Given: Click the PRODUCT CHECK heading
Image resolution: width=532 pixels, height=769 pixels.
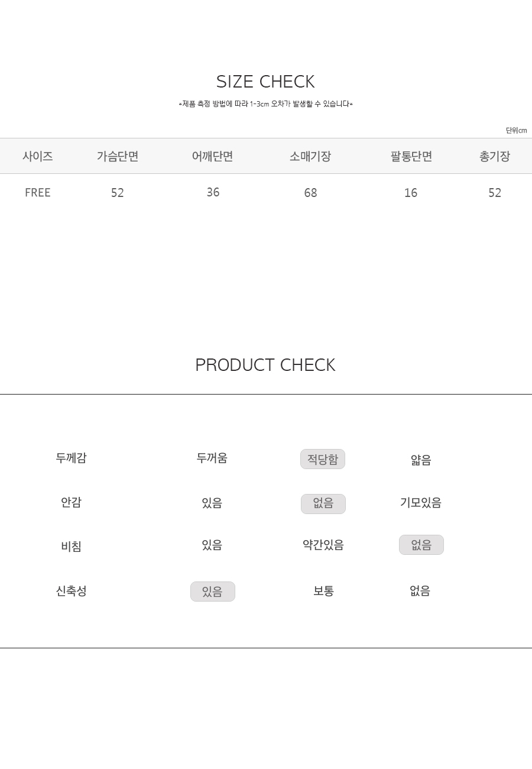Looking at the screenshot, I should [x=265, y=365].
